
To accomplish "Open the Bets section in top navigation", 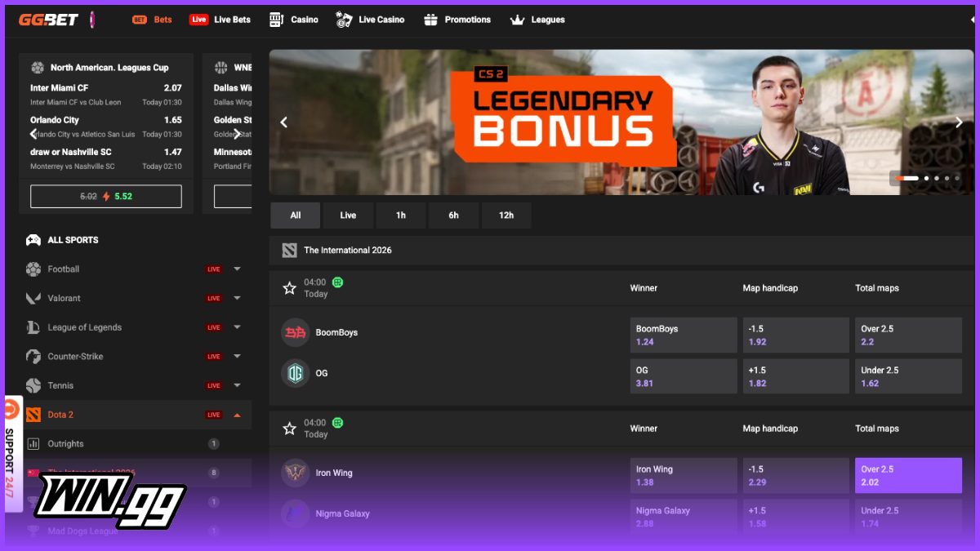I will coord(152,20).
